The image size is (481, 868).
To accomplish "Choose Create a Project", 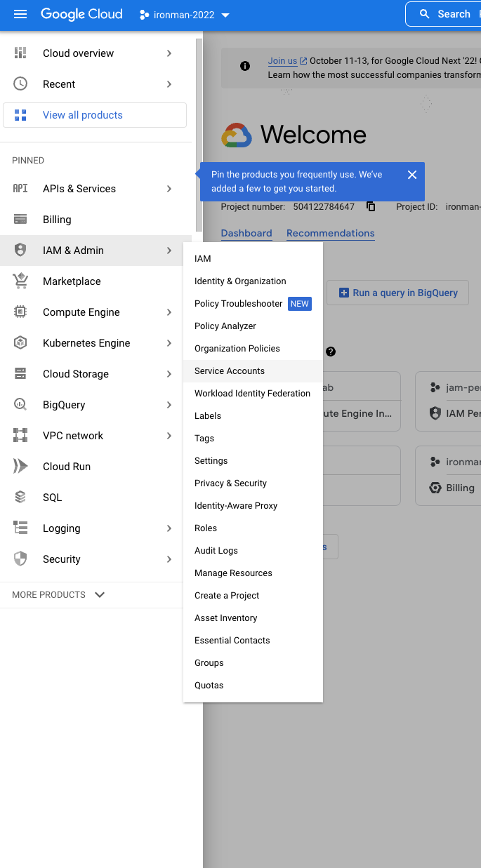I will (253, 596).
